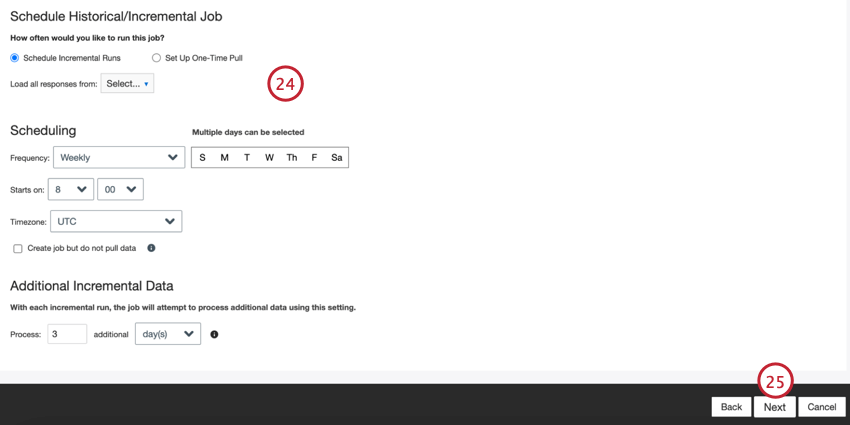
Task: Click the Cancel button
Action: click(x=821, y=407)
